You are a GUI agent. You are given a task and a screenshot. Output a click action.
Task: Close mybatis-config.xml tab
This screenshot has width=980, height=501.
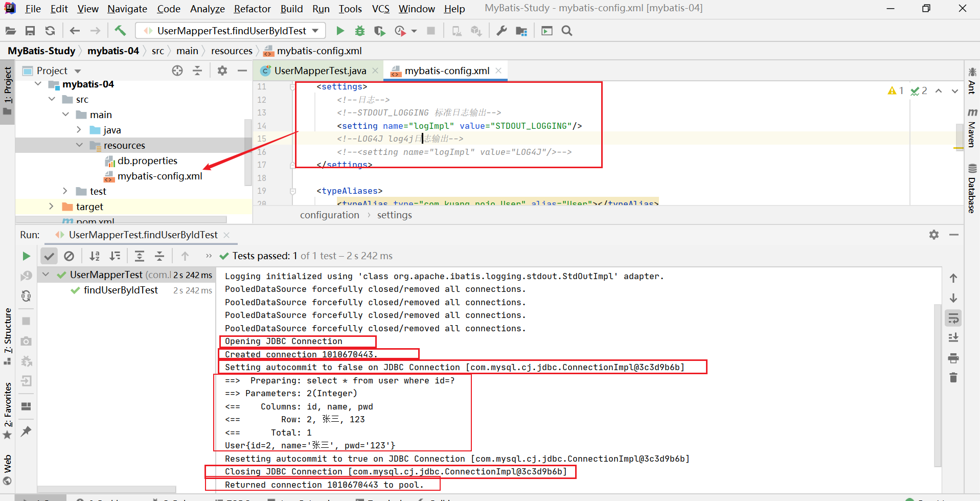point(498,71)
